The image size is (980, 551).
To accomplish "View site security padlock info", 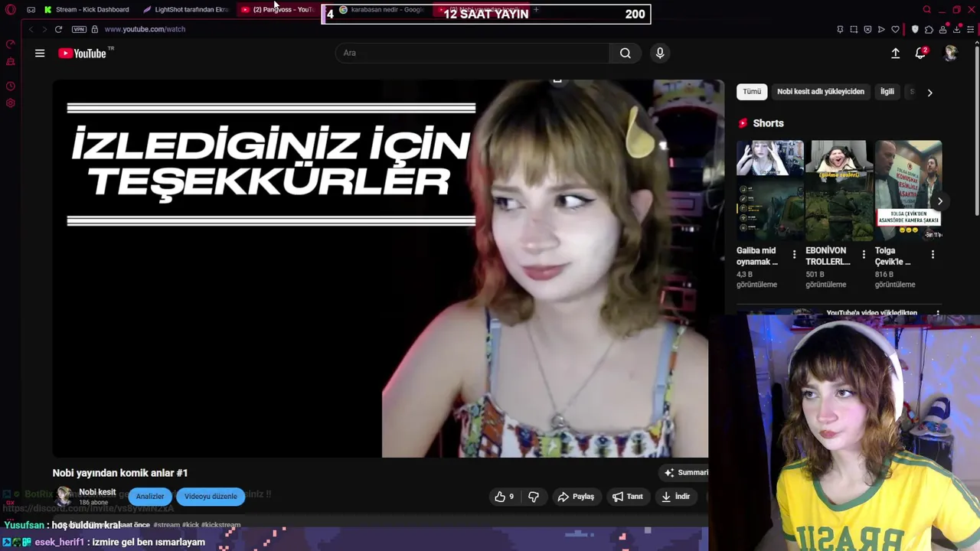I will 94,29.
